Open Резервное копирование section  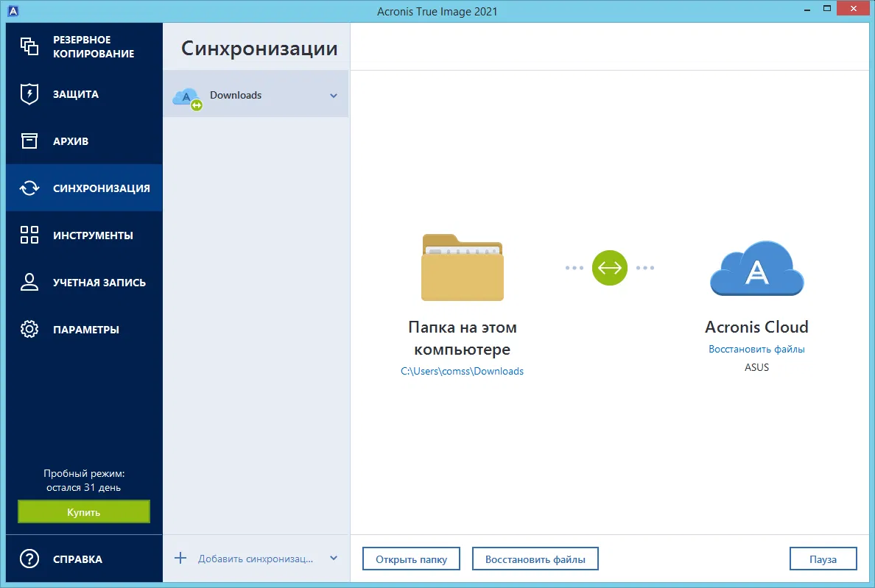(x=84, y=47)
